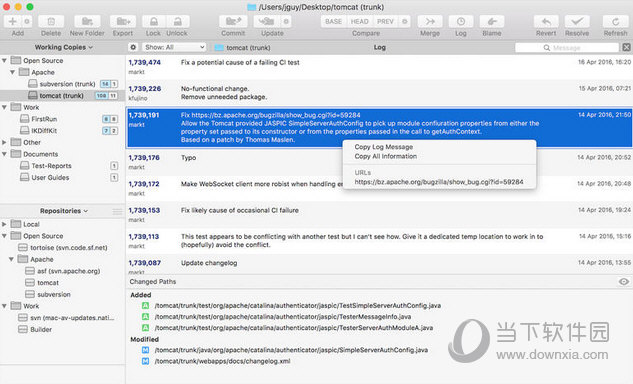Screen dimensions: 633x384
Task: Click the New Folder toolbar icon
Action: point(87,21)
